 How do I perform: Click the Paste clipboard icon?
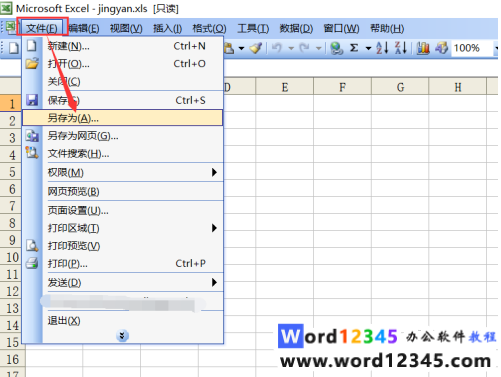pos(229,48)
